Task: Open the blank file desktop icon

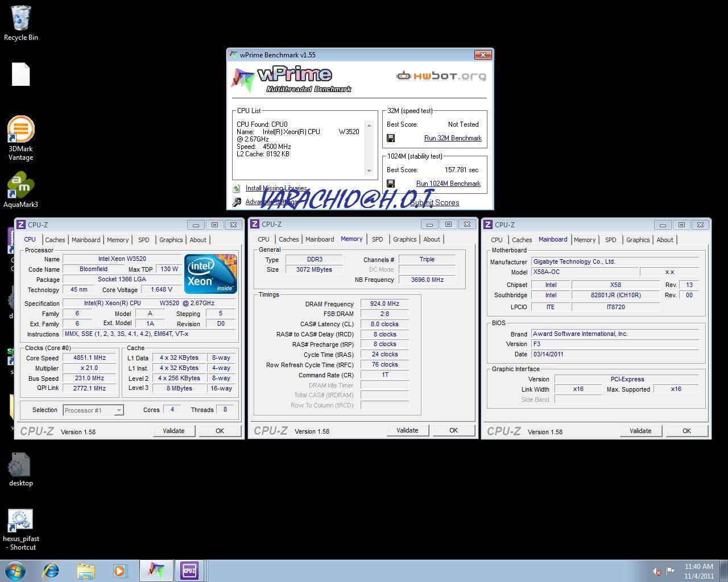Action: click(20, 74)
